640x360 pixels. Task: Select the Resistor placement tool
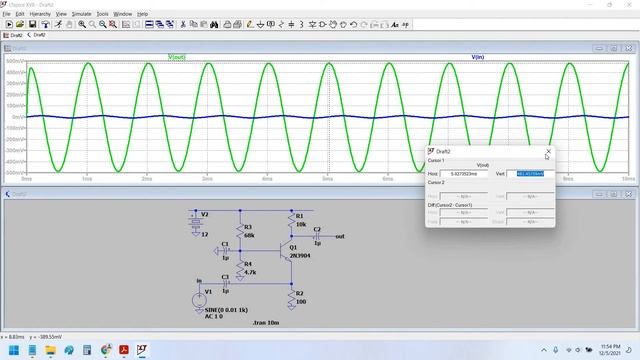[281, 24]
